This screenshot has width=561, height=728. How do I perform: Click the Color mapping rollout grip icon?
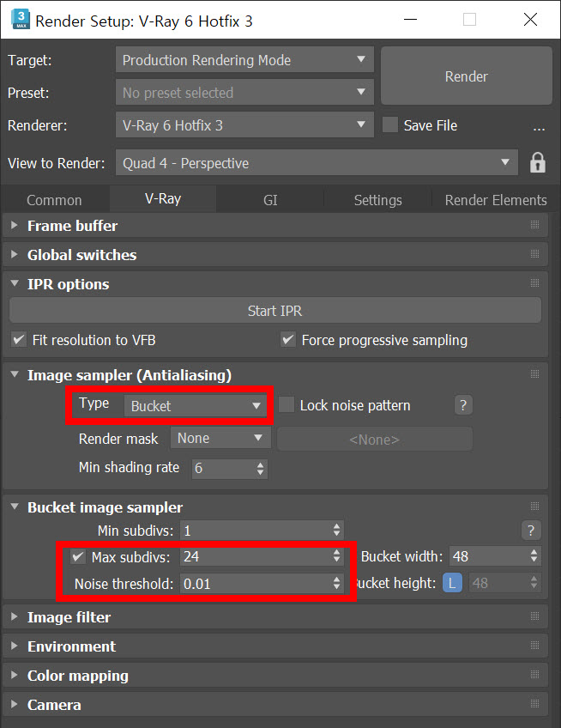[x=534, y=675]
